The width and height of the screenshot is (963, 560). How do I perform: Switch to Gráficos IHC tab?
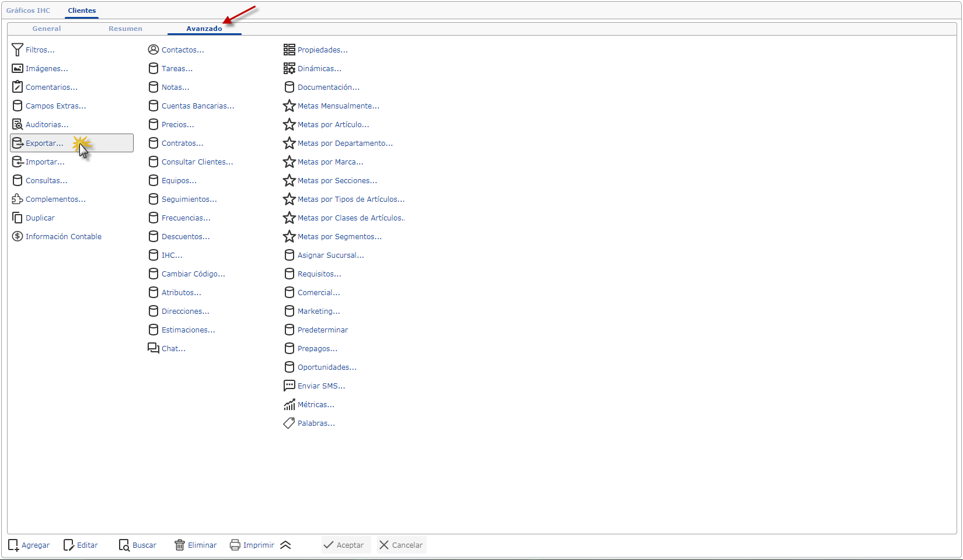28,10
